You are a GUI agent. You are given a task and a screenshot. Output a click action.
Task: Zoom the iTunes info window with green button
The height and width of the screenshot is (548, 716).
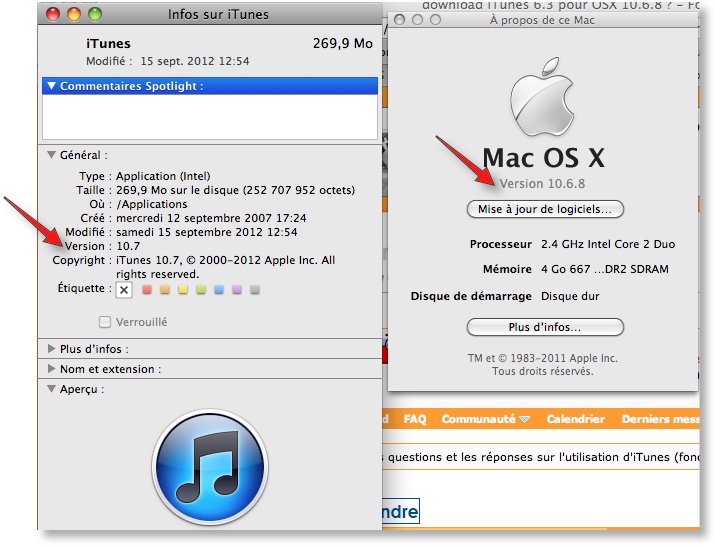click(x=94, y=14)
